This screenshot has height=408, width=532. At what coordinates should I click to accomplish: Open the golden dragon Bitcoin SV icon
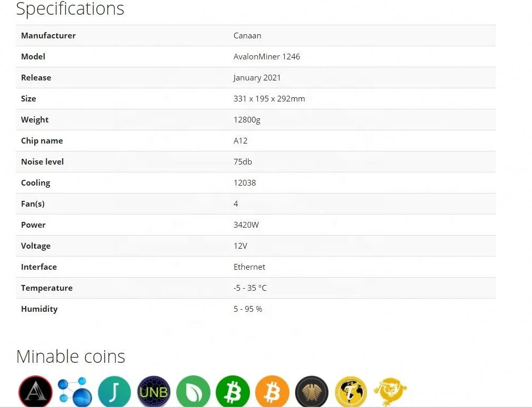point(390,392)
